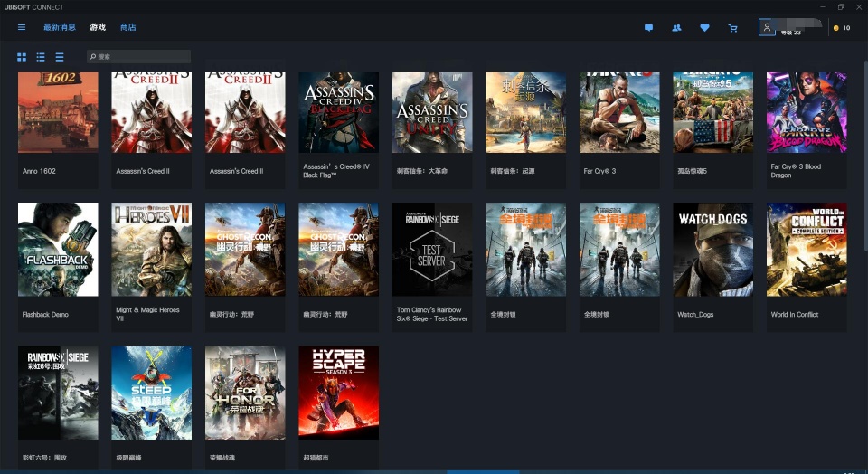Open Assassin's Creed Unity cover art
This screenshot has width=868, height=474.
[x=432, y=112]
